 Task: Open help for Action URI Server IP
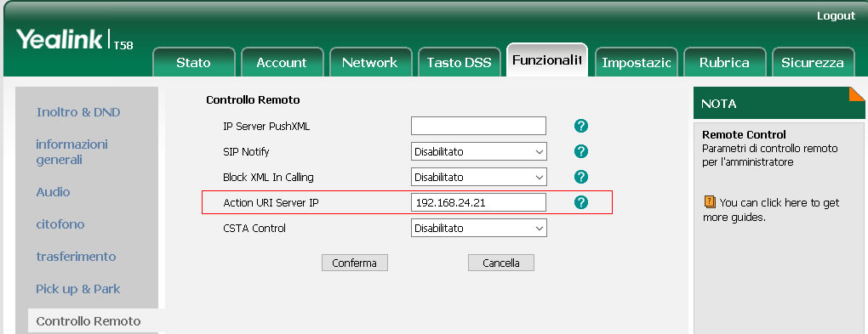pyautogui.click(x=580, y=202)
